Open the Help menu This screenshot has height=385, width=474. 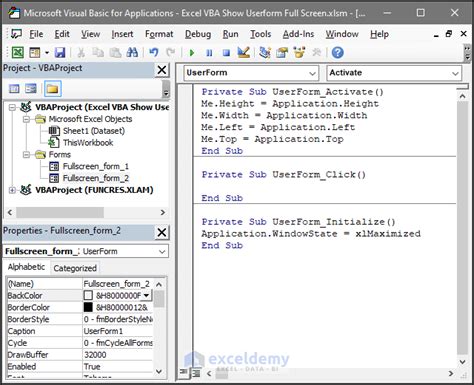(379, 34)
